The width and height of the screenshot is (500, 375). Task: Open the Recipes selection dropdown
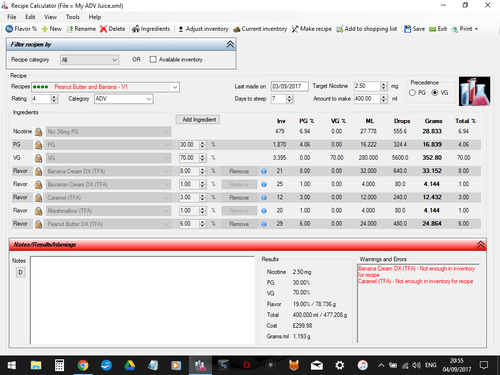[105, 87]
